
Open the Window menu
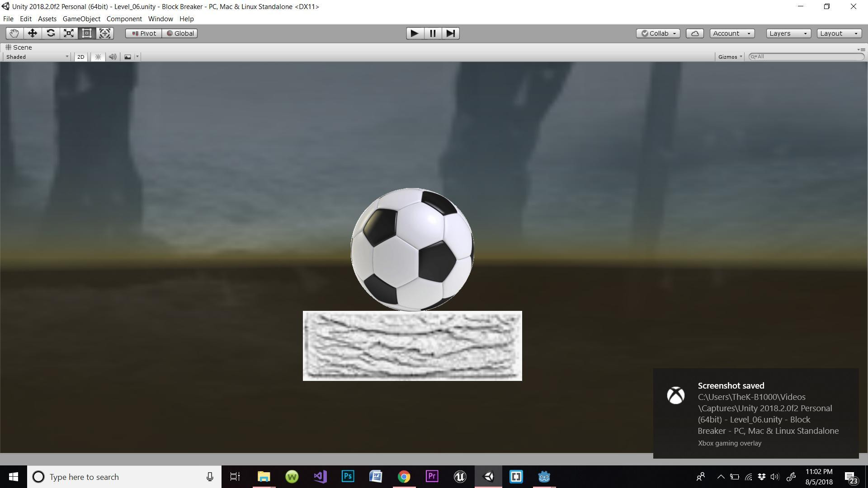pyautogui.click(x=160, y=19)
